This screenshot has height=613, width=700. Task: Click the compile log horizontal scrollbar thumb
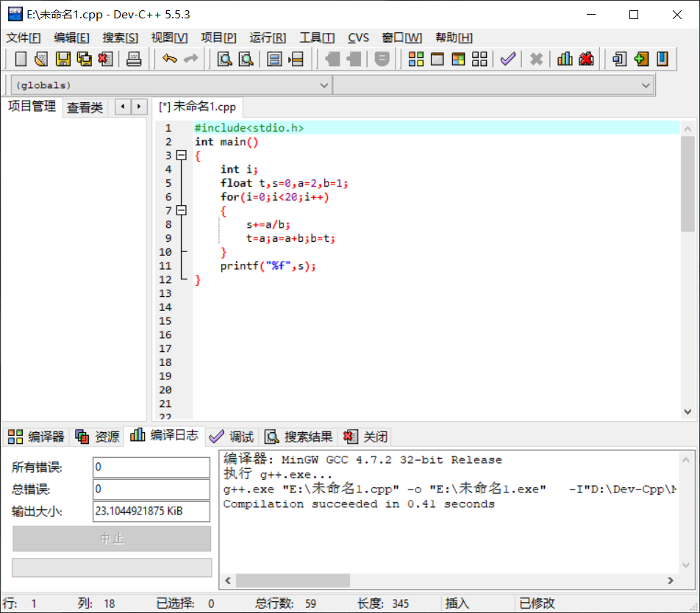click(x=293, y=581)
